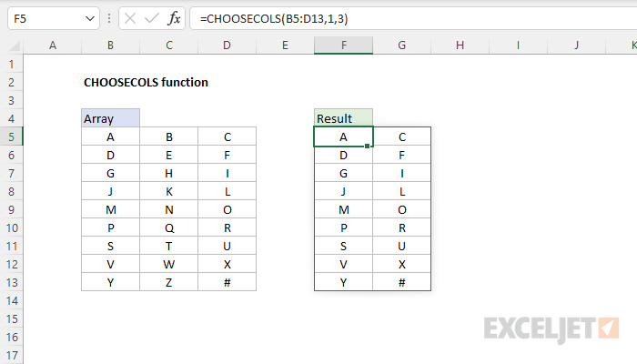637x364 pixels.
Task: Click the formula bar with CHOOSECOLS formula
Action: (x=413, y=19)
